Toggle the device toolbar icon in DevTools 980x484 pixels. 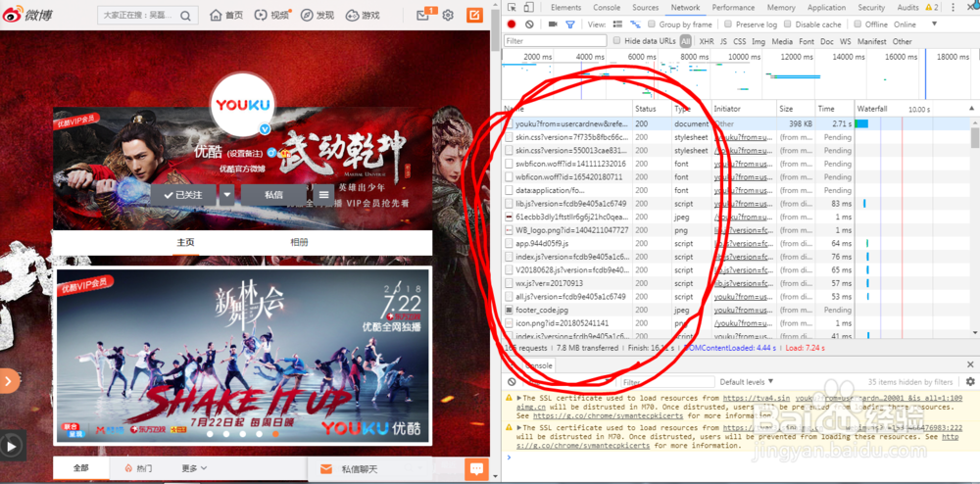528,8
